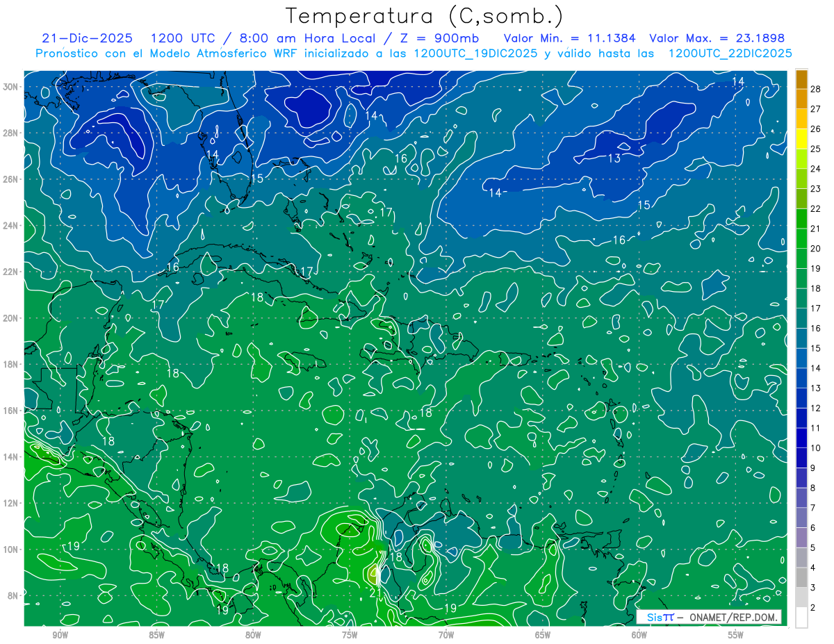Image resolution: width=834 pixels, height=644 pixels.
Task: Select the valid-until time "1200UTC_22DIC2025"
Action: (x=730, y=53)
